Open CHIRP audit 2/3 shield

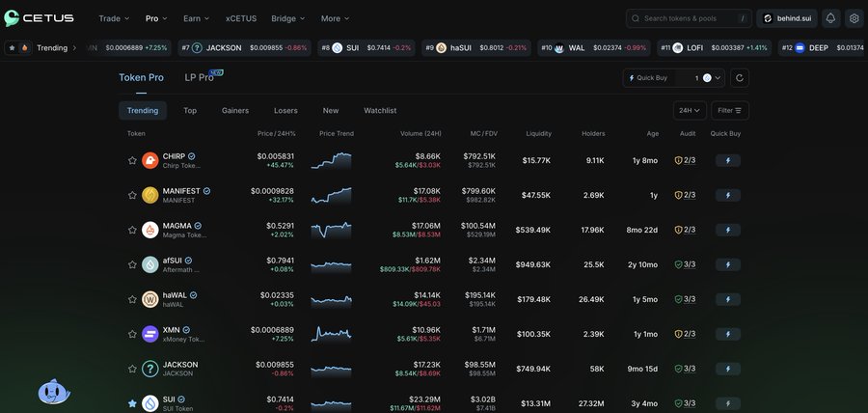tap(685, 160)
